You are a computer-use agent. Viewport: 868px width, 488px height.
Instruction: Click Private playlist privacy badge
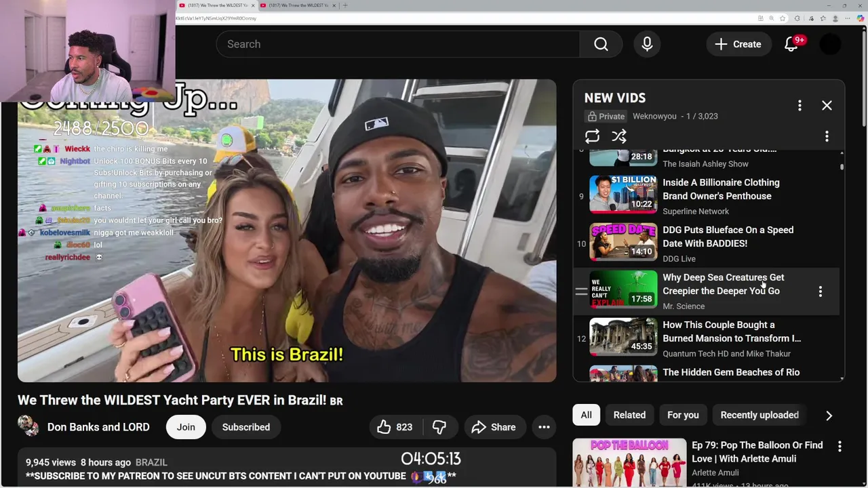(x=606, y=116)
